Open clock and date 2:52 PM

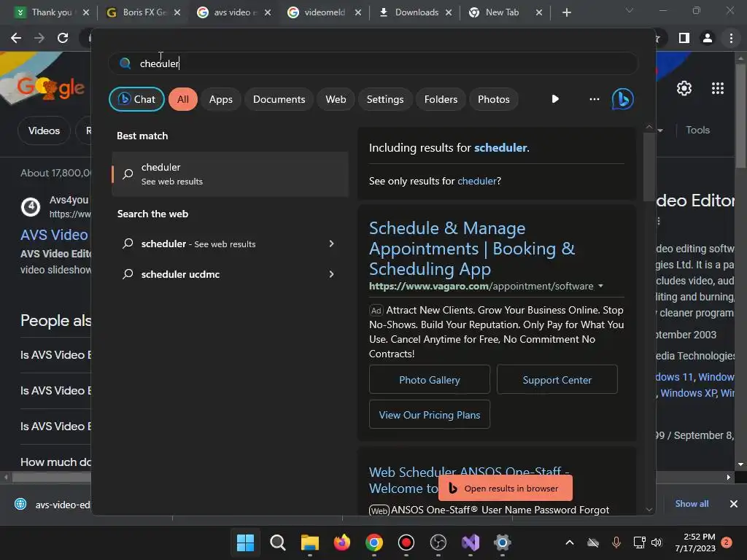694,542
